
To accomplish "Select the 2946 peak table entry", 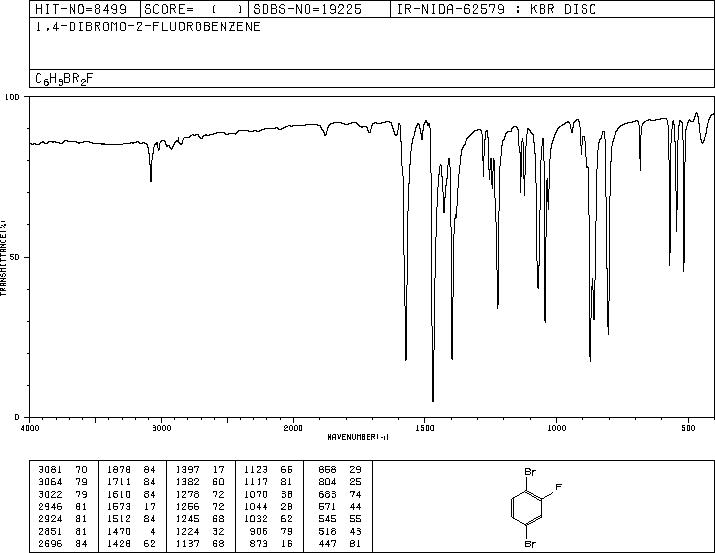I will pos(63,506).
